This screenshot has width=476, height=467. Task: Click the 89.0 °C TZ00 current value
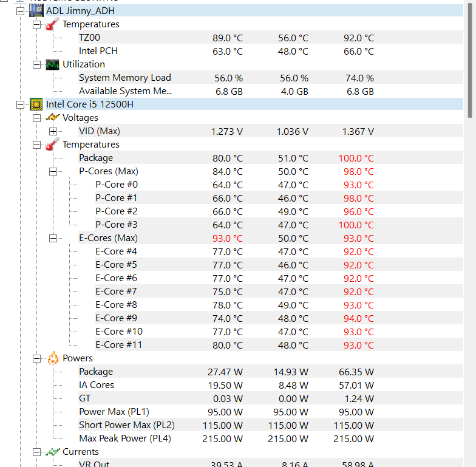[228, 38]
